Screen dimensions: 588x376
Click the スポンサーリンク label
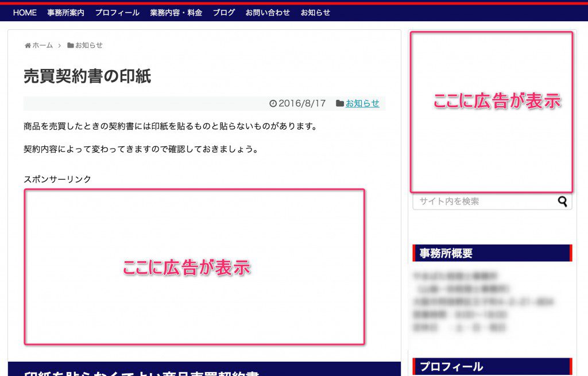[57, 179]
